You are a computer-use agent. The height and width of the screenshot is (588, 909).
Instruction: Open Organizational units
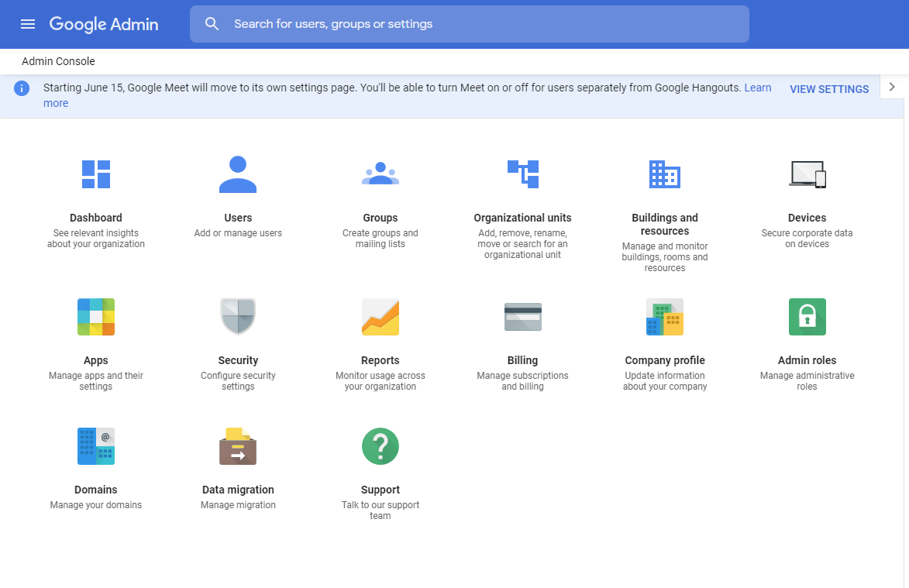click(522, 174)
